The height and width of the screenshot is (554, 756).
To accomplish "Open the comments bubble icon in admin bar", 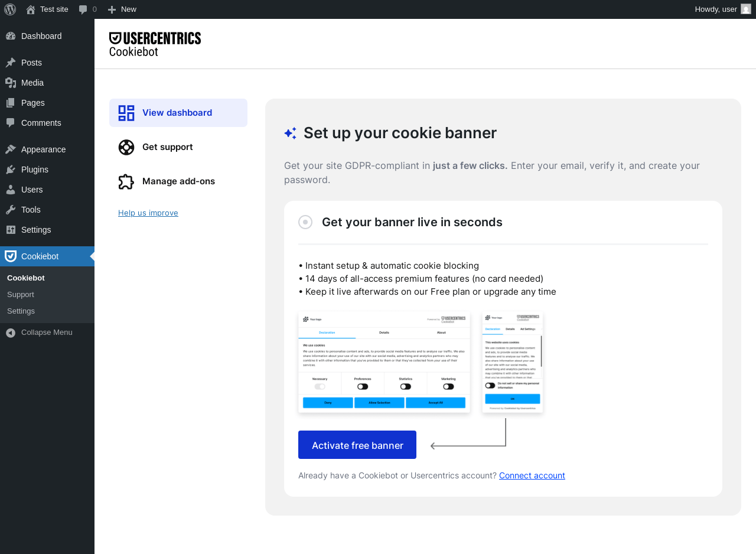I will pos(83,9).
